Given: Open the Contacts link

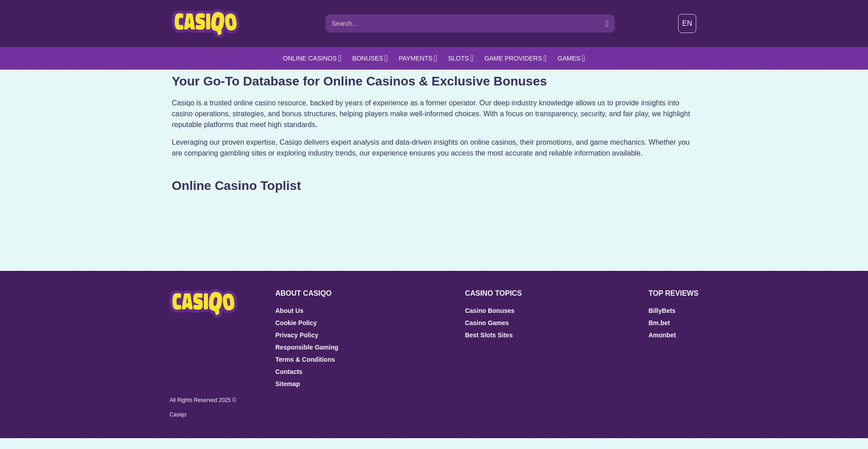Looking at the screenshot, I should [x=289, y=372].
